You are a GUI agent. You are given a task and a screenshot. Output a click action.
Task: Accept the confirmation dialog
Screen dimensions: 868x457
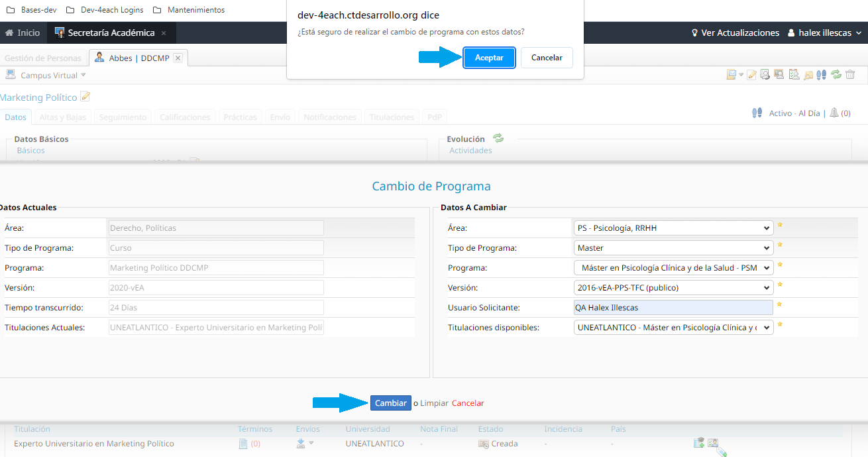point(489,58)
